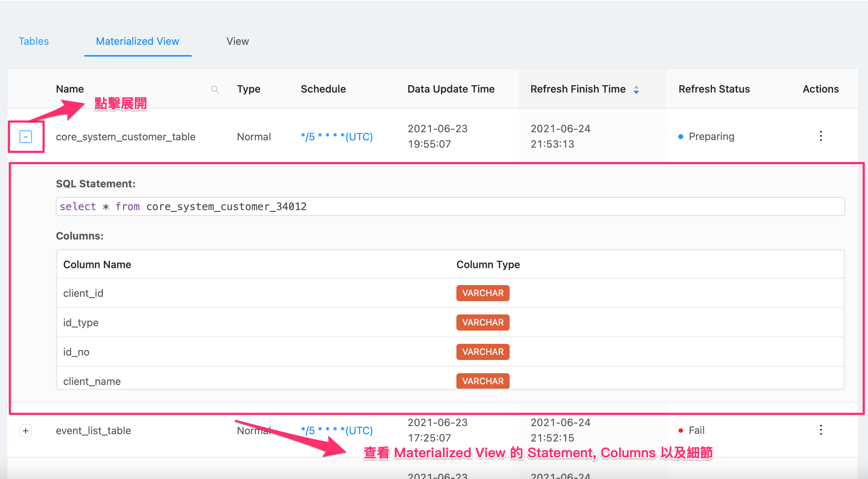Click the Schedule column header
Image resolution: width=868 pixels, height=479 pixels.
click(x=323, y=89)
